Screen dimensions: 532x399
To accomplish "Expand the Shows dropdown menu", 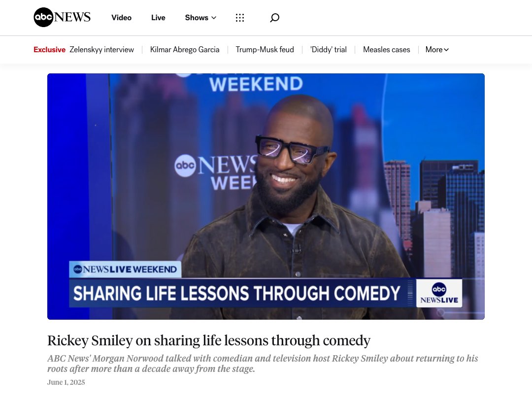I will pos(200,18).
